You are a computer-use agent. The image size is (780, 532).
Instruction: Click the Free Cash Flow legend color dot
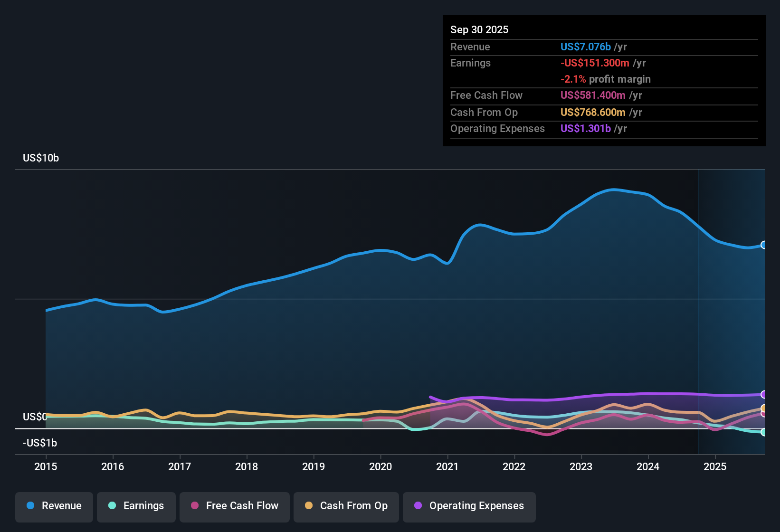coord(194,506)
